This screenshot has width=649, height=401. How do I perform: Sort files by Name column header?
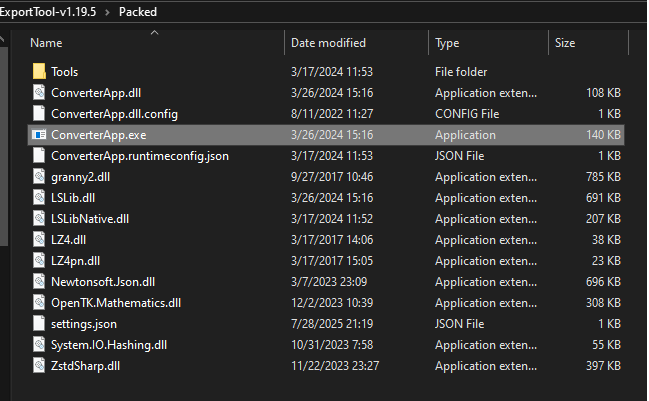click(x=47, y=43)
